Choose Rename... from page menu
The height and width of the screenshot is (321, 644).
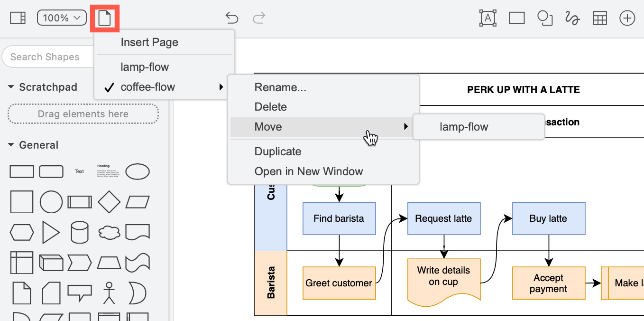coord(280,87)
